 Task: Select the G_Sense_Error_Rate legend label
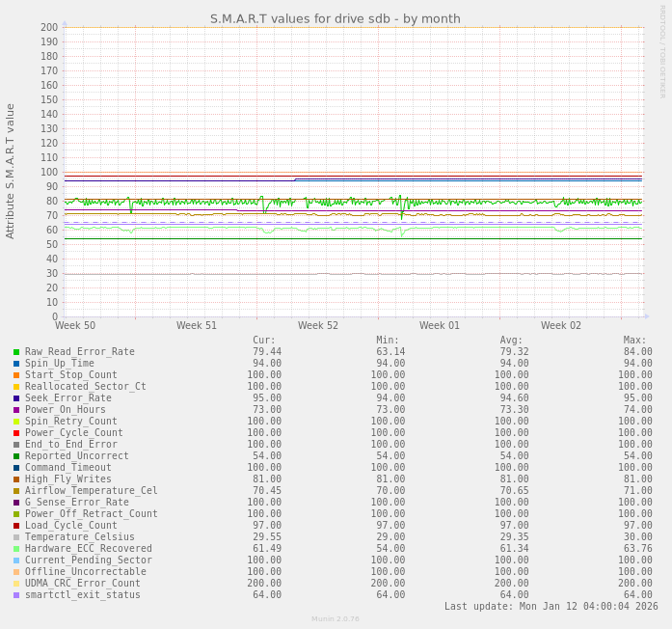(77, 502)
